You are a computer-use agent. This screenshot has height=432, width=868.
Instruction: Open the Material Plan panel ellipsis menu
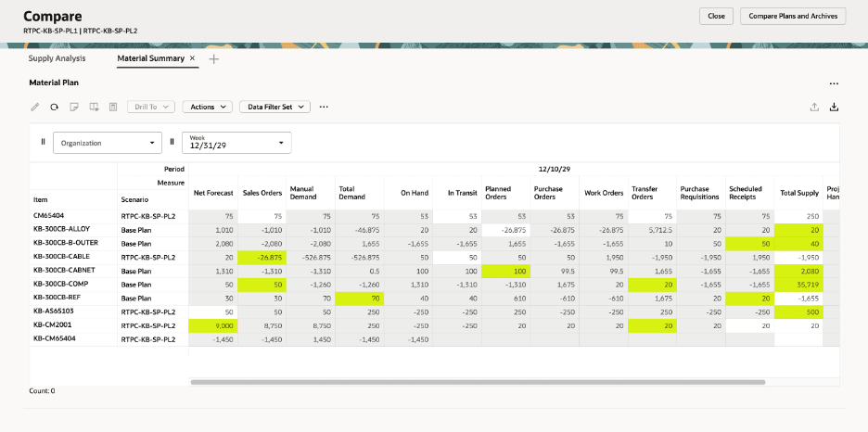(x=834, y=83)
